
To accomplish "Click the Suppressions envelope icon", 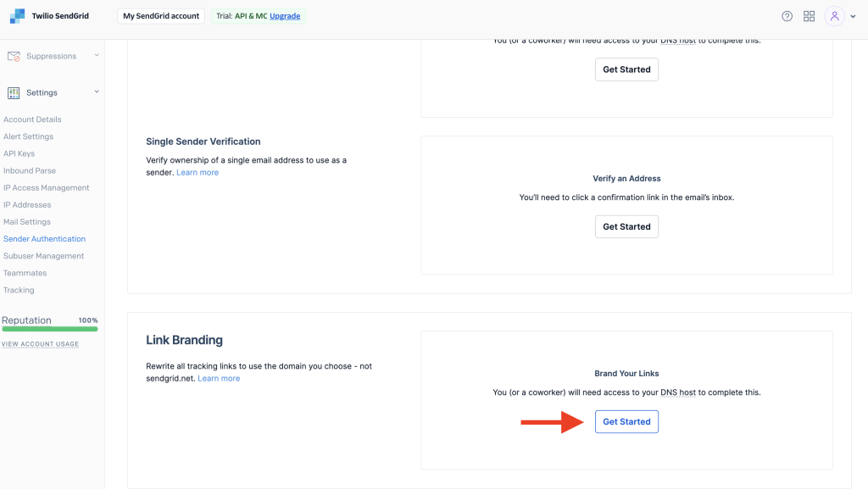I will (14, 56).
